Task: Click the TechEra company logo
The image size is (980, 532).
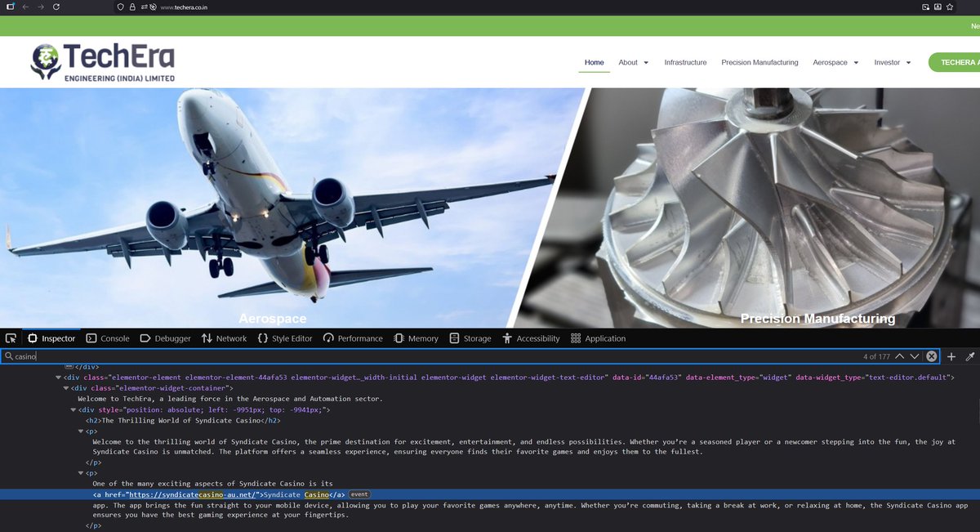Action: (103, 62)
